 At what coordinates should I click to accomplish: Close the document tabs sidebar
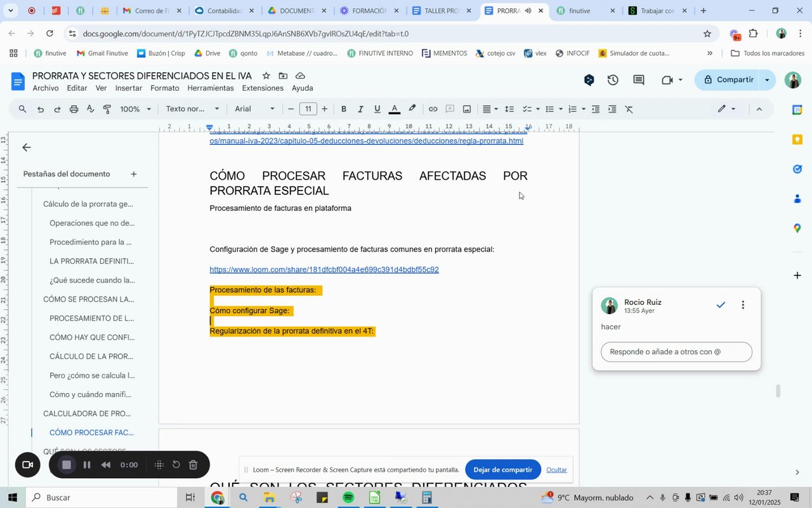pyautogui.click(x=27, y=148)
